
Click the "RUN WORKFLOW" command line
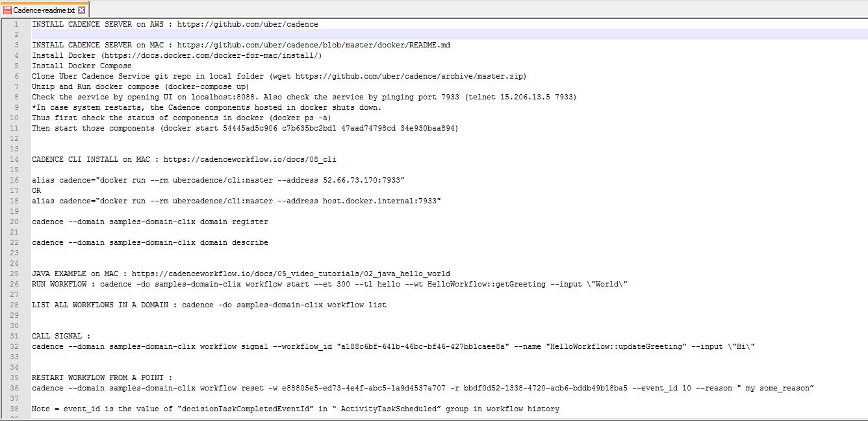[329, 284]
